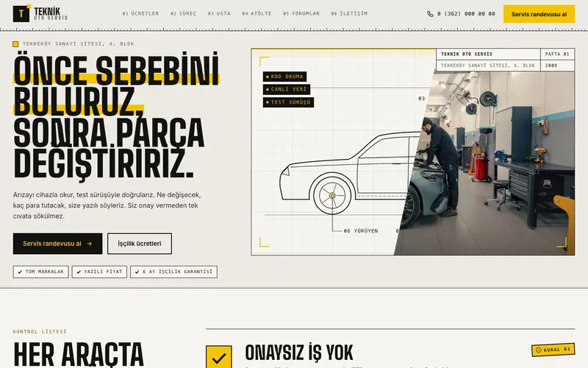Click the Pafta 01 cell in the title block

557,54
